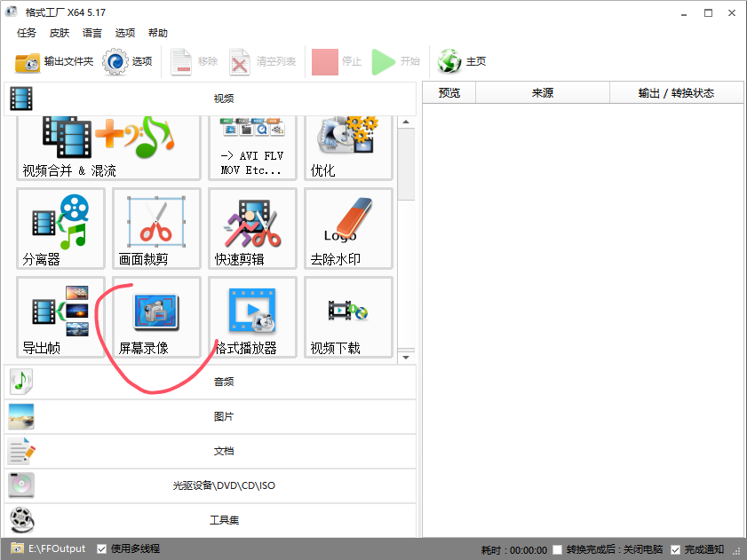Launch the 格式播放器 player
747x560 pixels.
point(252,318)
